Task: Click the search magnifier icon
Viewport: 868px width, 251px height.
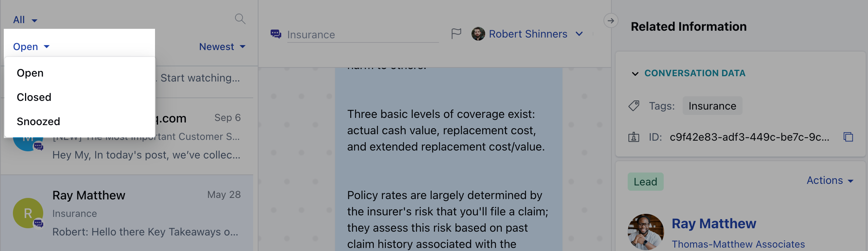Action: pos(240,19)
